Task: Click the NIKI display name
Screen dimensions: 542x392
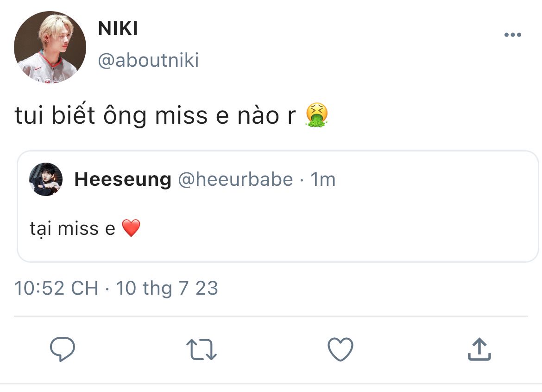Action: [x=118, y=29]
